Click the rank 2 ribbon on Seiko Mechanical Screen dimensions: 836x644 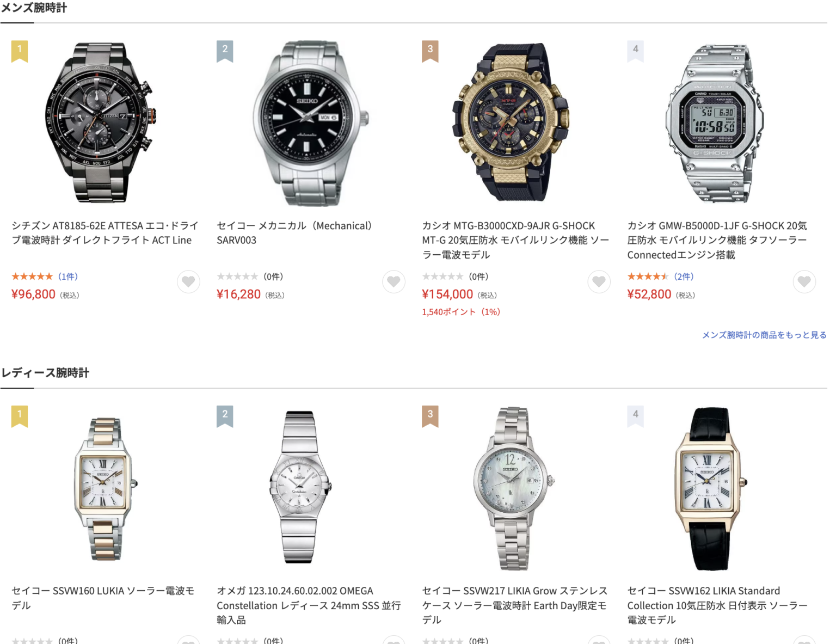click(x=225, y=51)
